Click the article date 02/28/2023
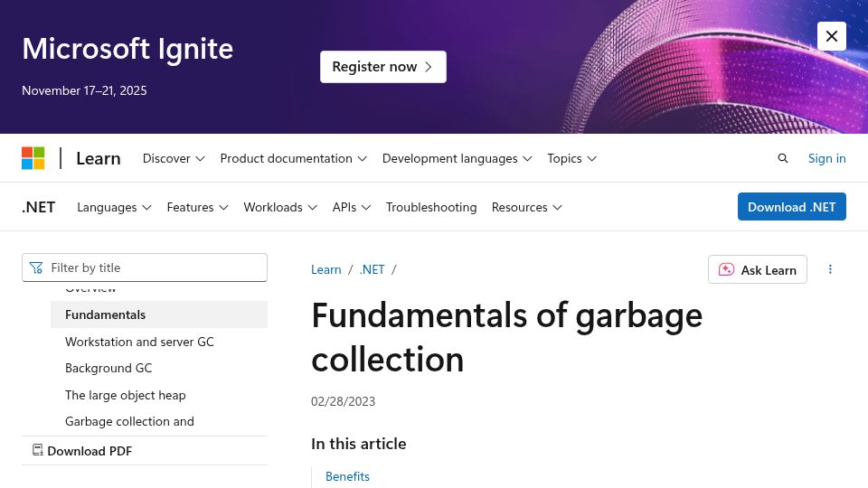The height and width of the screenshot is (488, 868). [344, 401]
